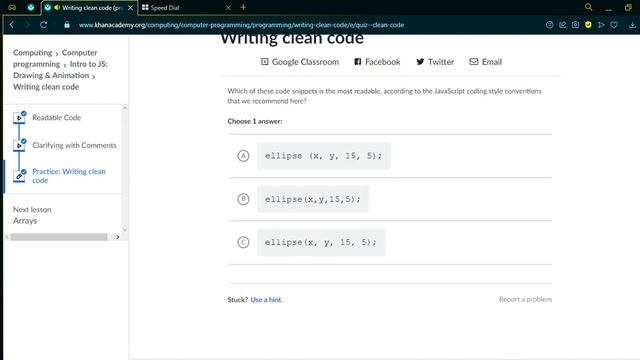640x360 pixels.
Task: Open a new tab with plus button
Action: click(243, 7)
